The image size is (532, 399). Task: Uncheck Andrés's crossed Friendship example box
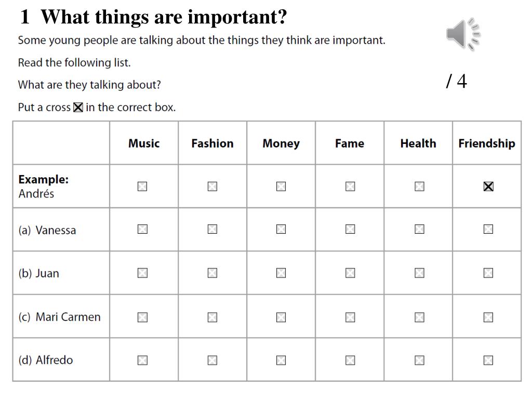488,187
